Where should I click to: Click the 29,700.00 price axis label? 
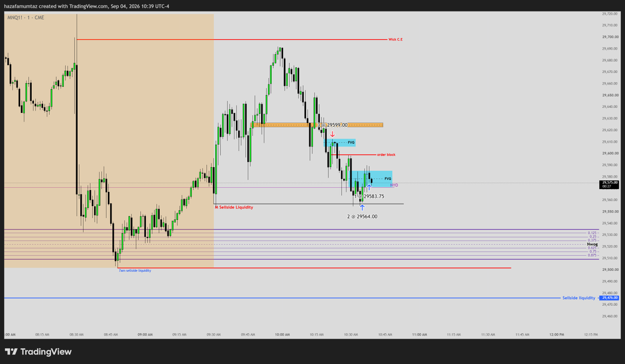pos(609,36)
